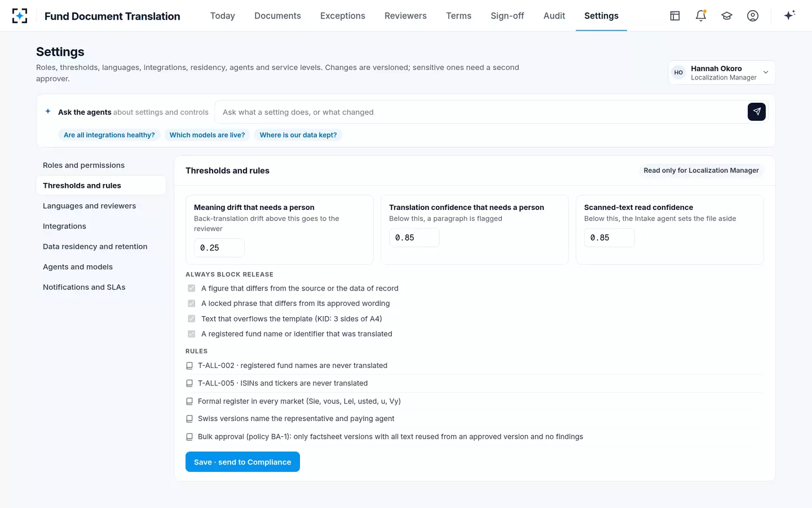Click Save · send to Compliance
The width and height of the screenshot is (812, 508).
pyautogui.click(x=242, y=462)
